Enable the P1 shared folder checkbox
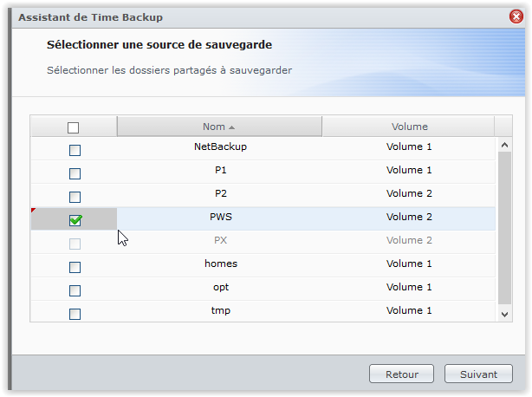The image size is (532, 397). 75,173
